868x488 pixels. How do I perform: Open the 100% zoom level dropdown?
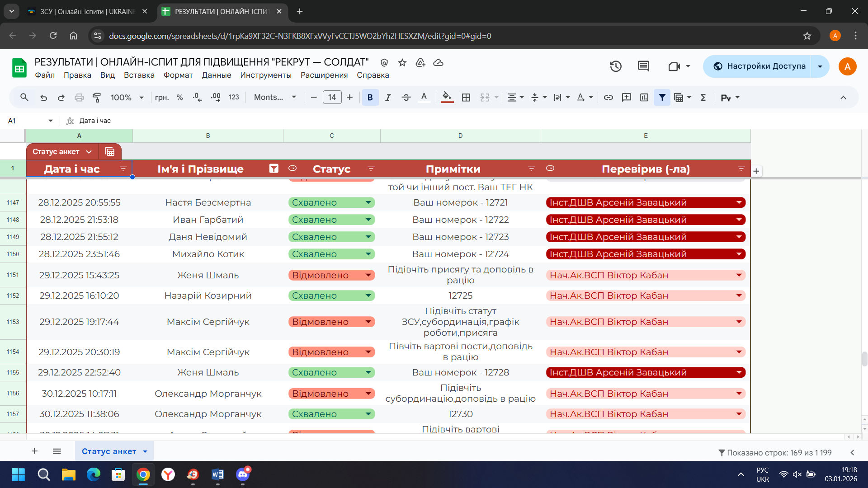pos(127,97)
